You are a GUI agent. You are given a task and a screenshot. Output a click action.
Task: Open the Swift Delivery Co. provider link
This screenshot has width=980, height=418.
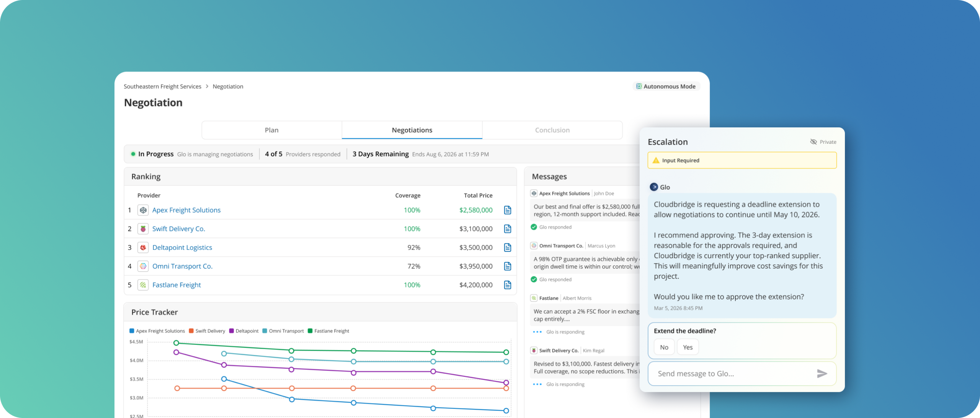pyautogui.click(x=179, y=229)
